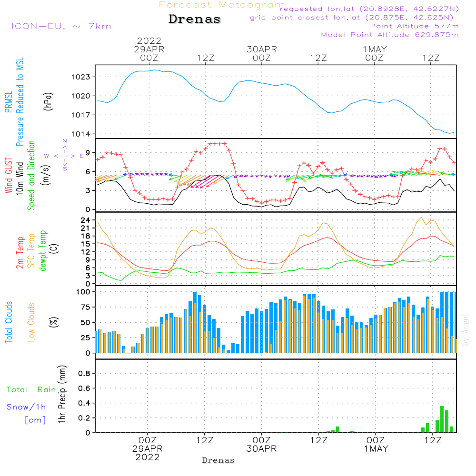Select the "100" cloud axis value
Screen dimensions: 476x476
click(x=83, y=292)
